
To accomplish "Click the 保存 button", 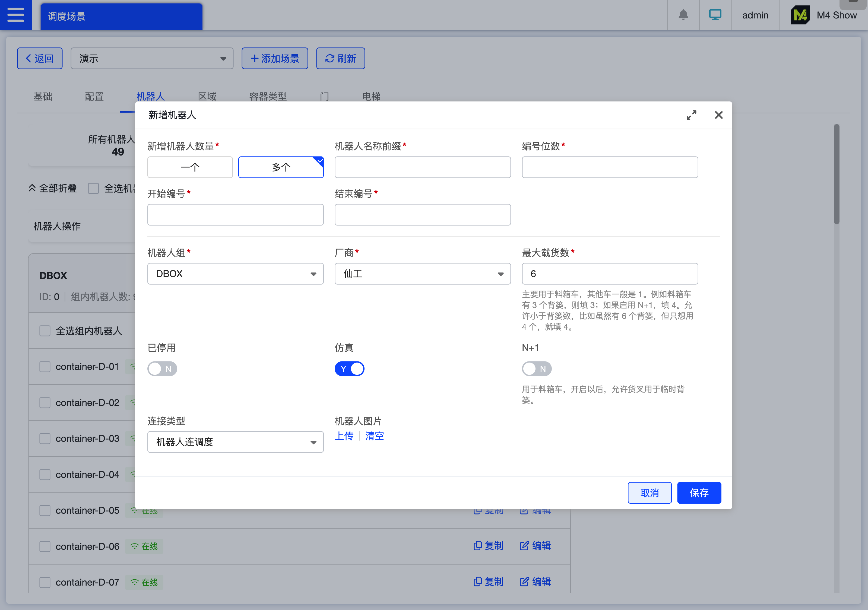I will tap(699, 493).
